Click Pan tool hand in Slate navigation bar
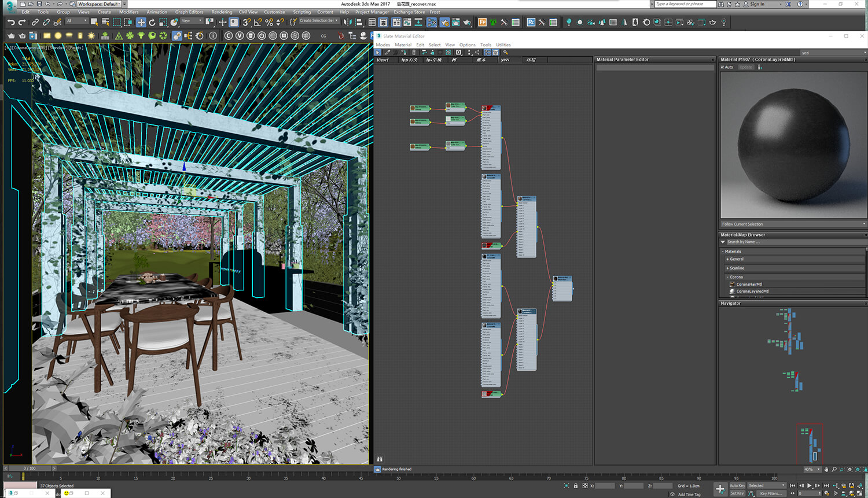This screenshot has height=498, width=868. tap(826, 469)
